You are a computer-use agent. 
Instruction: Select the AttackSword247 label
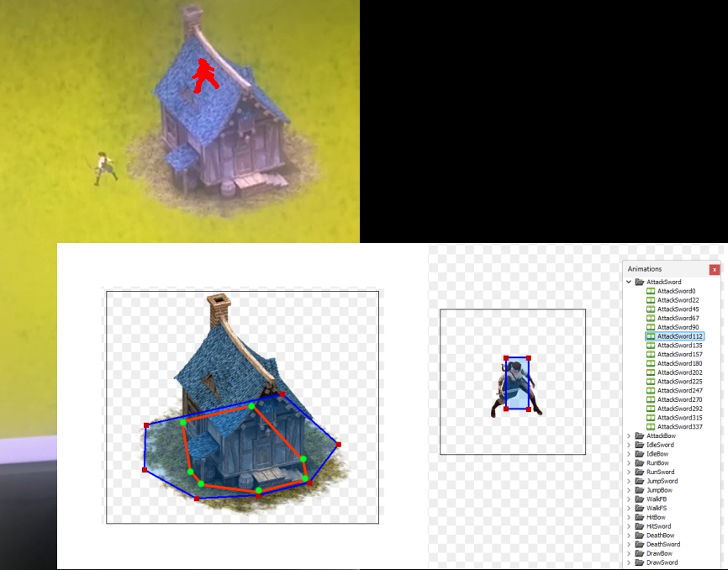pos(680,391)
